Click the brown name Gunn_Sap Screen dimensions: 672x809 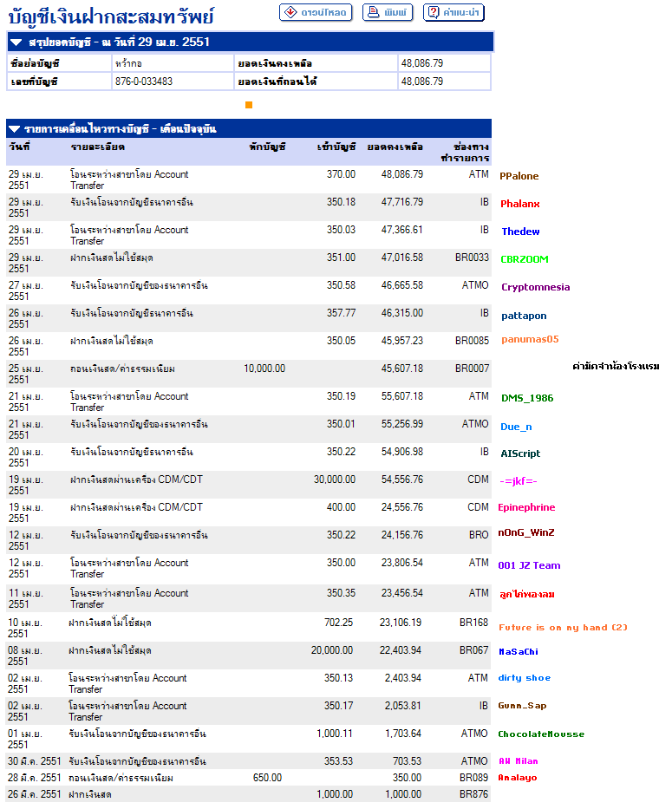(x=522, y=706)
